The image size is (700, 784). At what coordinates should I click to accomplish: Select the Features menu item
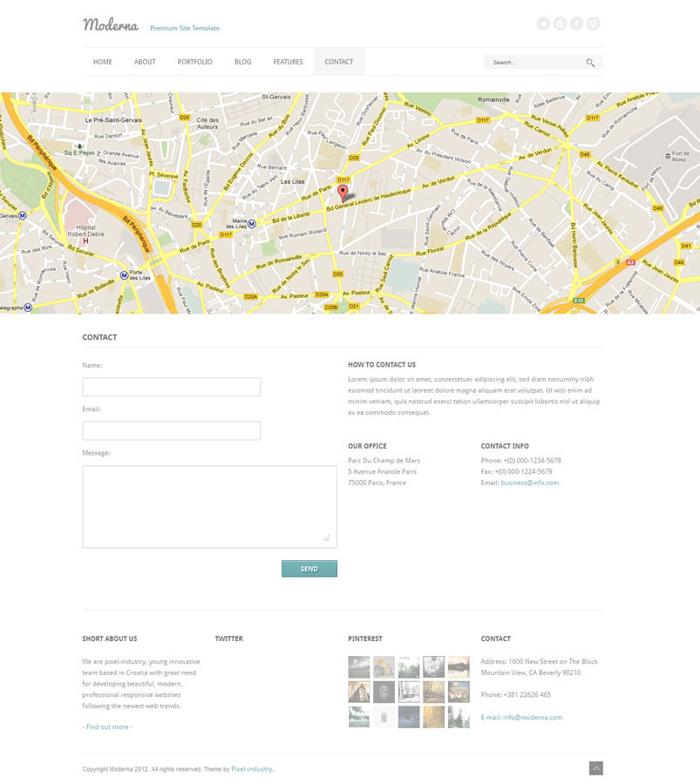(x=288, y=62)
